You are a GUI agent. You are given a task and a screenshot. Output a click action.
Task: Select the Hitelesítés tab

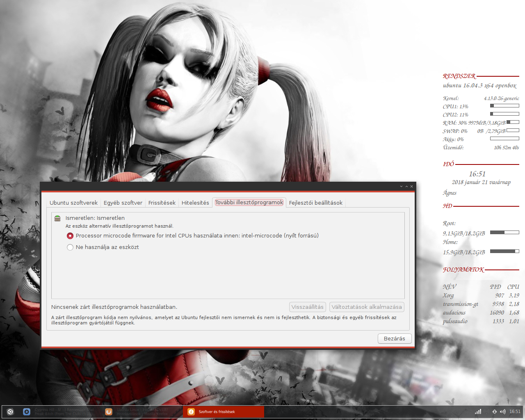click(195, 203)
